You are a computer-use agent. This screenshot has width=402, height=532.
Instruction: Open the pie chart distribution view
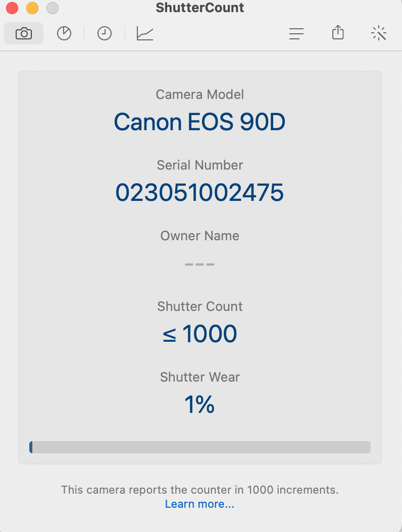point(64,34)
